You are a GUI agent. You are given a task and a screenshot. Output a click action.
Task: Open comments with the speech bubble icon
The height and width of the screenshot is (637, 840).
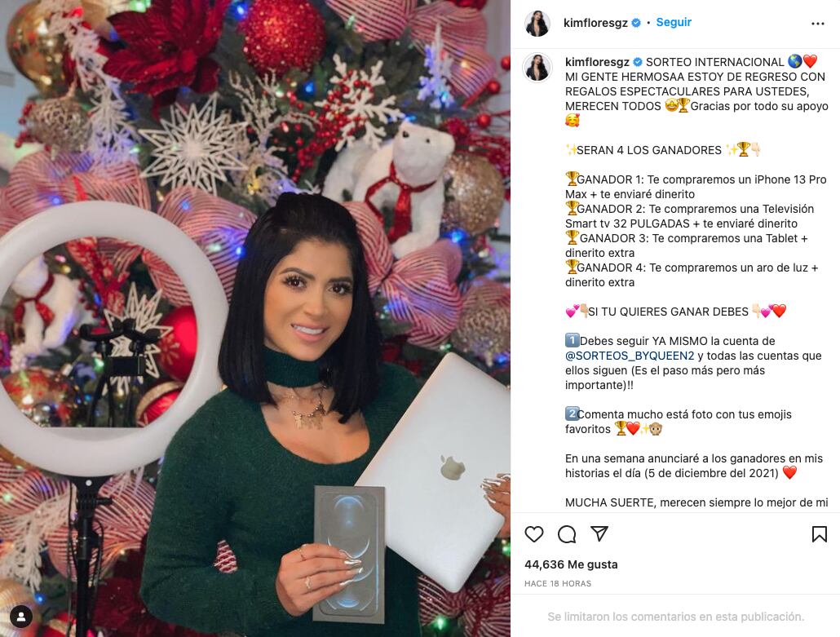[567, 534]
